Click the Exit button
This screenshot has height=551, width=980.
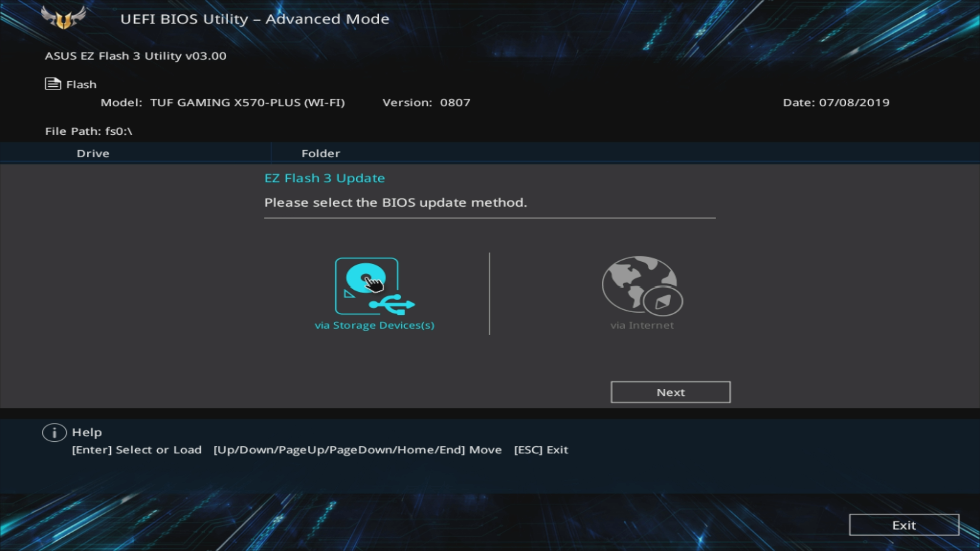coord(904,525)
